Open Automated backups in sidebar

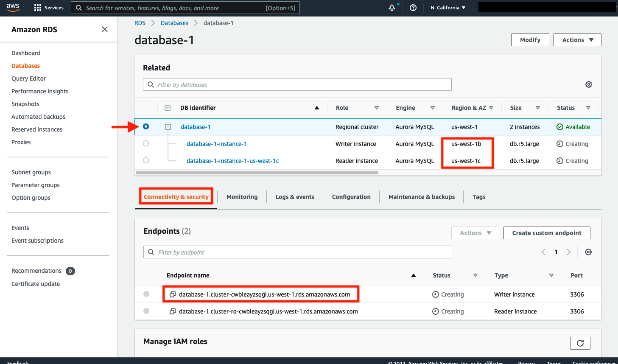(x=38, y=117)
